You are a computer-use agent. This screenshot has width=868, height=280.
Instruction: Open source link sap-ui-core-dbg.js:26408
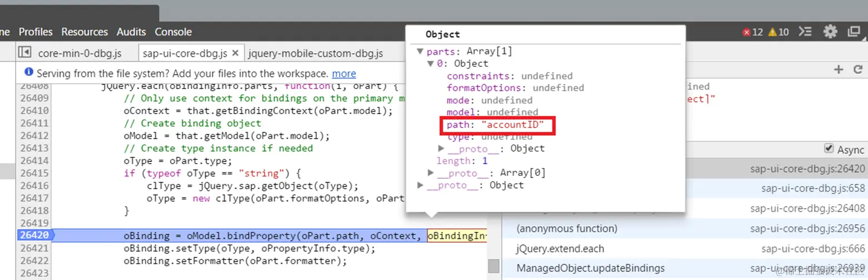807,208
